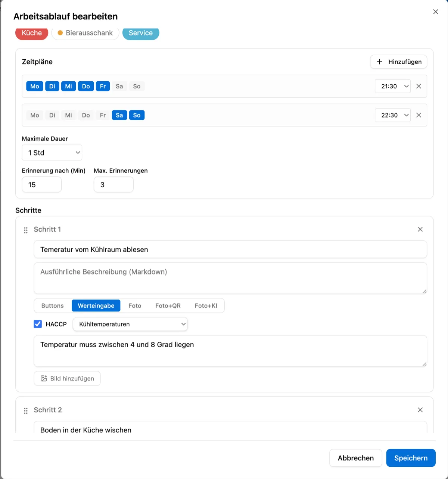Click the drag handle of Schritt 2
This screenshot has width=448, height=479.
[25, 410]
